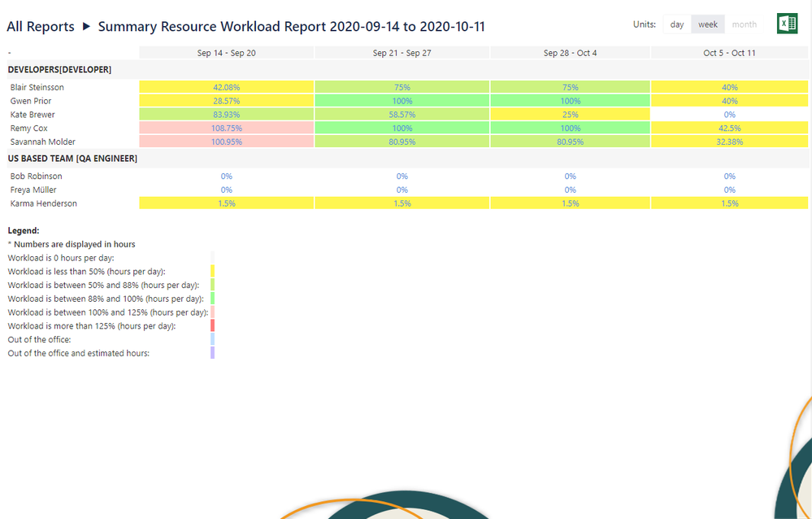Screen dimensions: 812x519
Task: Click the purple out of office and estimated hours swatch
Action: click(x=212, y=353)
